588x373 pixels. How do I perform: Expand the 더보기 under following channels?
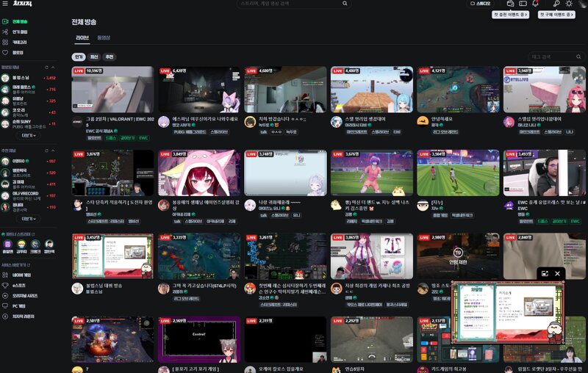[x=29, y=135]
